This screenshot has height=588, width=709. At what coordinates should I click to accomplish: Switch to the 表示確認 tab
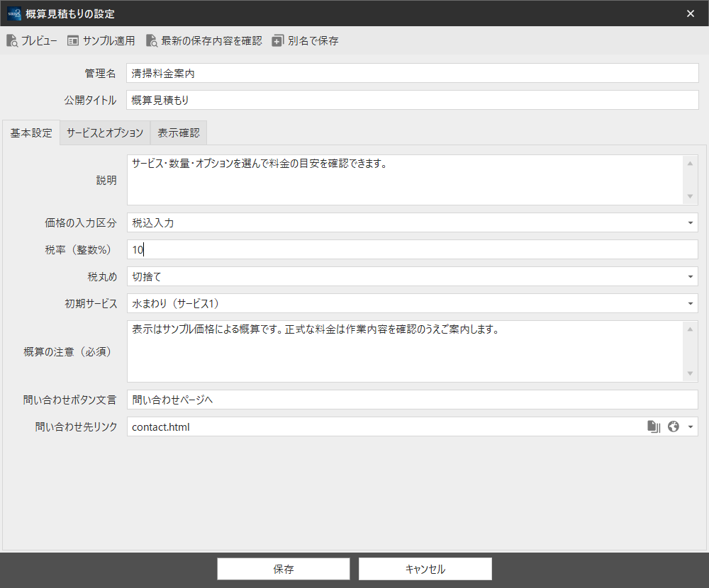[x=179, y=133]
